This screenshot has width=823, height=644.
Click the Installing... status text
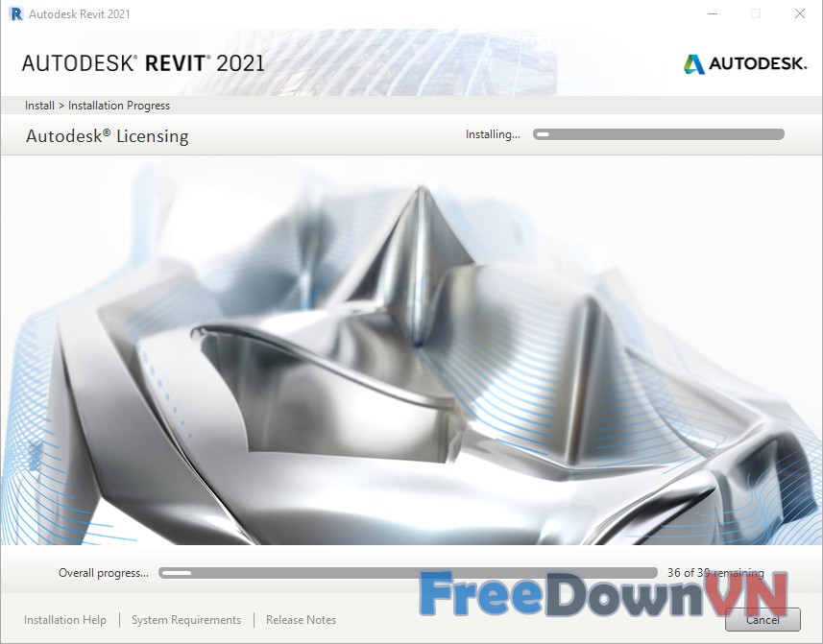493,134
